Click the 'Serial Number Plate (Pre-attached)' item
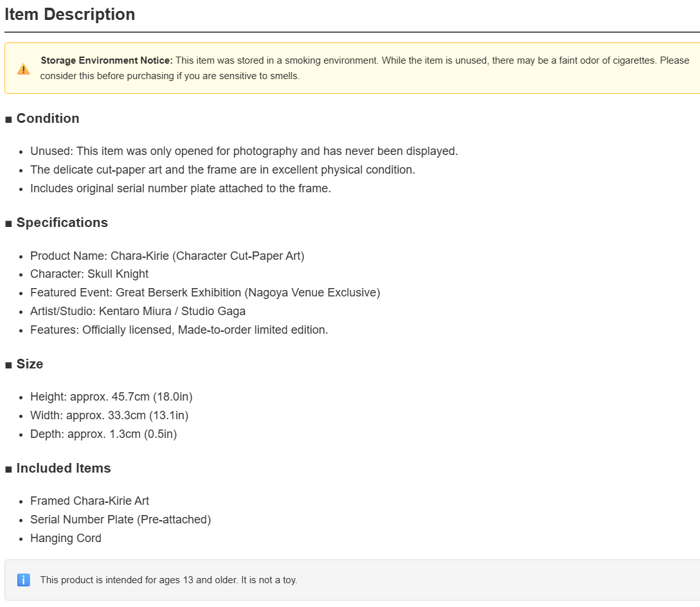Image resolution: width=700 pixels, height=607 pixels. [x=121, y=520]
